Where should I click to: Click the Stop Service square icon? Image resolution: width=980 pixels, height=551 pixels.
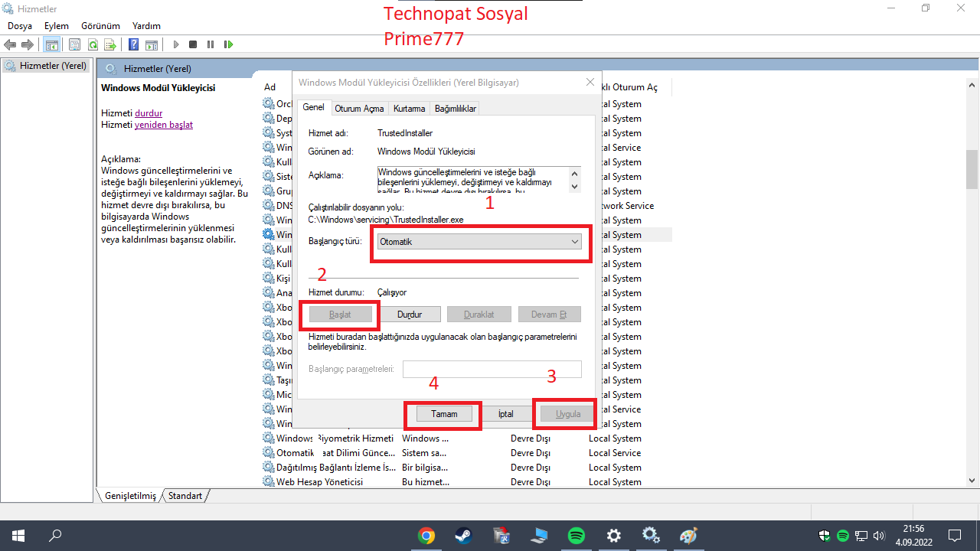[193, 45]
